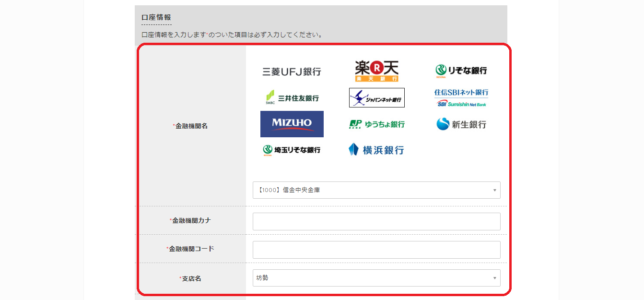Pick the 埼玉りそな銀行 logo
Viewport: 644px width, 300px height.
[x=292, y=150]
